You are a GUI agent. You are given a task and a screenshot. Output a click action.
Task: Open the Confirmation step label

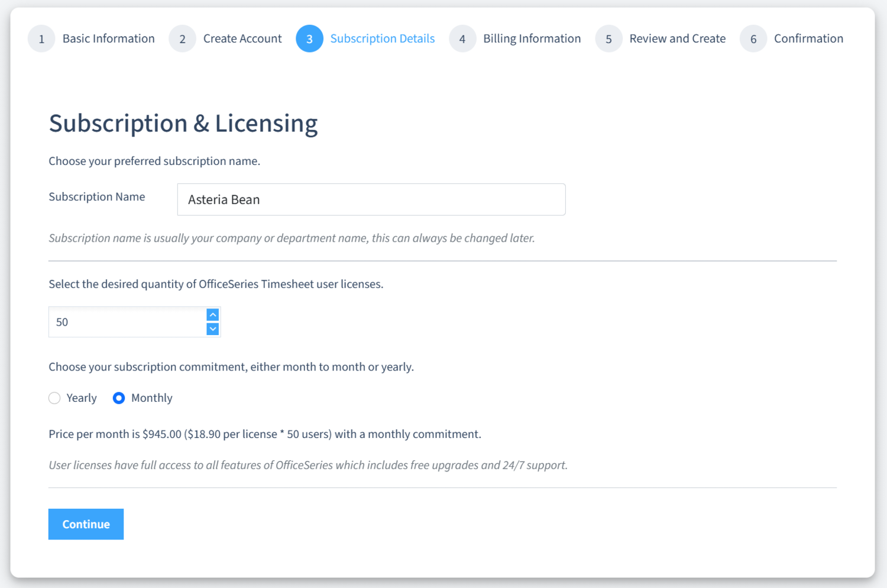[808, 39]
